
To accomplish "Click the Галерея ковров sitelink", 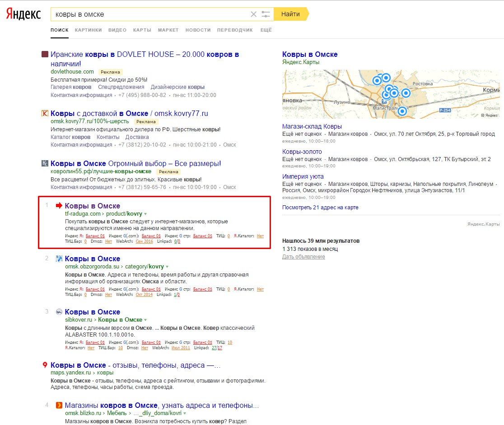I will point(71,87).
